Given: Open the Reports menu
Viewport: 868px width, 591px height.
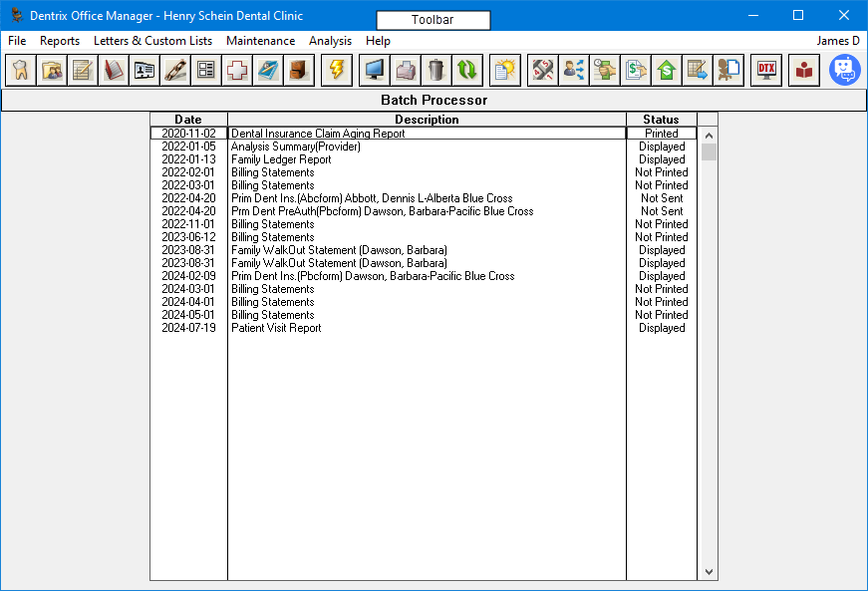Looking at the screenshot, I should pos(60,41).
